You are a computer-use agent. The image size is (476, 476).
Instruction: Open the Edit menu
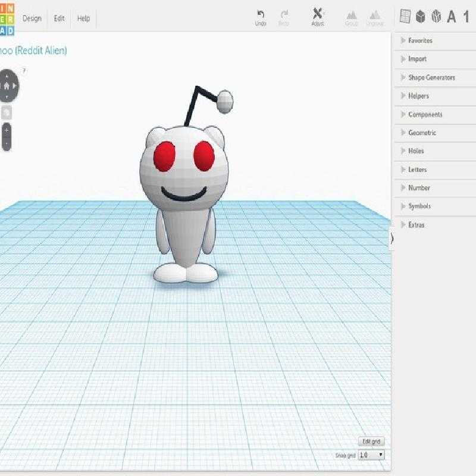coord(59,18)
